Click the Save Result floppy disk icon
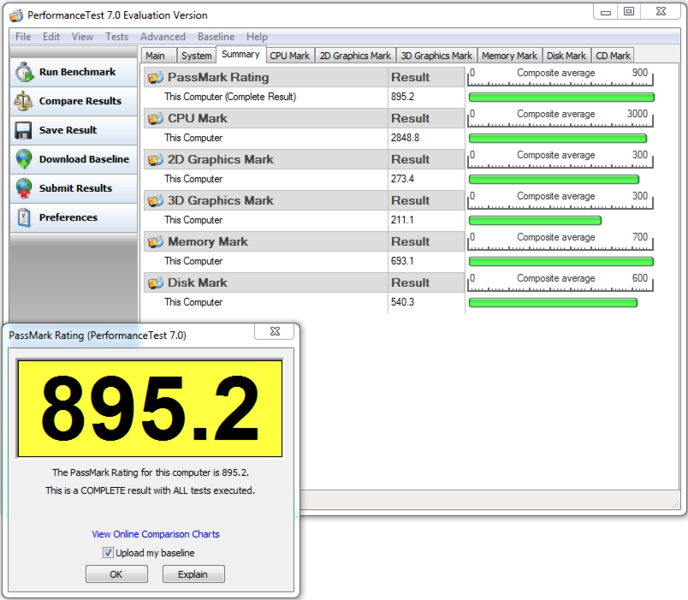 pos(23,130)
